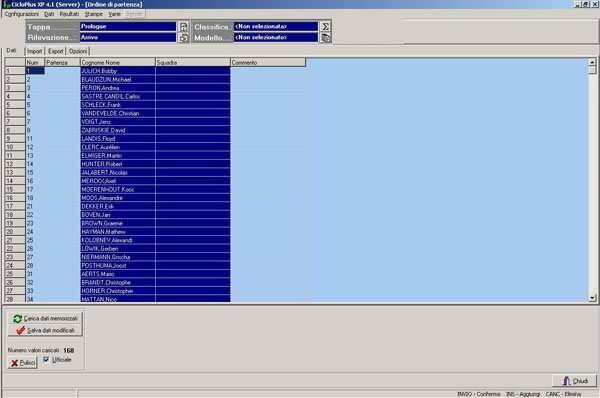Click the Chiudi exit button
The image size is (600, 398).
[575, 381]
